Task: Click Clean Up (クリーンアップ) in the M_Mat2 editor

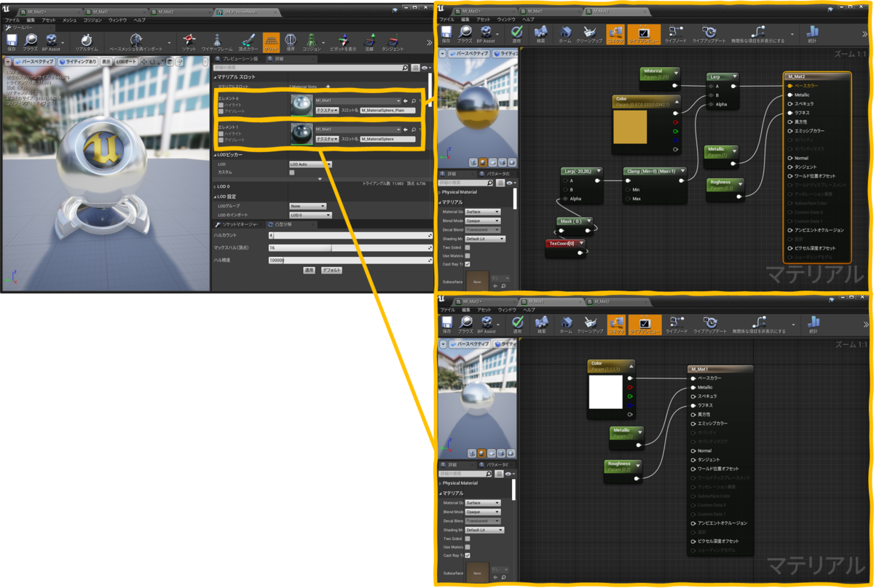Action: click(590, 35)
